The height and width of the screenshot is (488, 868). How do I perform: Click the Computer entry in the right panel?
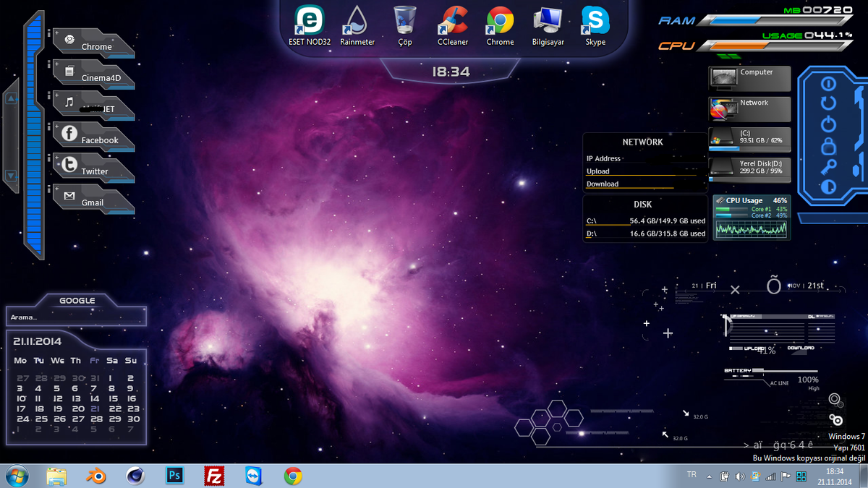click(749, 78)
